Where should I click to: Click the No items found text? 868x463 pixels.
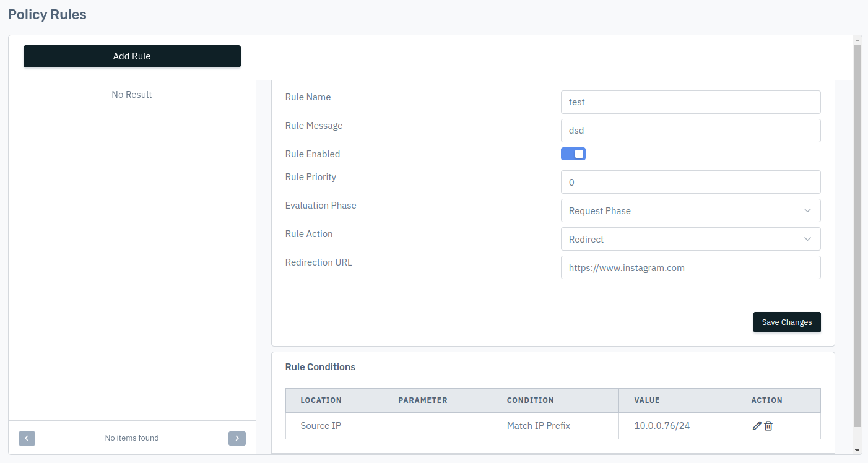(132, 438)
